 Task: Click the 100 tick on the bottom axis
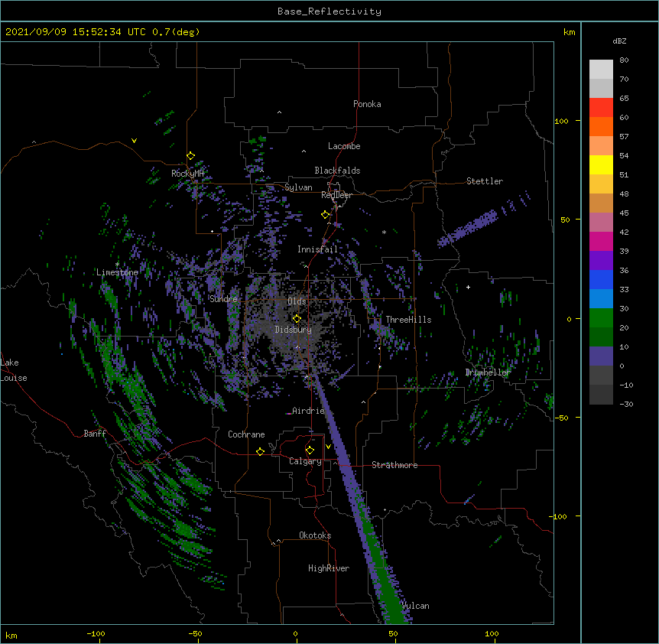[x=492, y=633]
